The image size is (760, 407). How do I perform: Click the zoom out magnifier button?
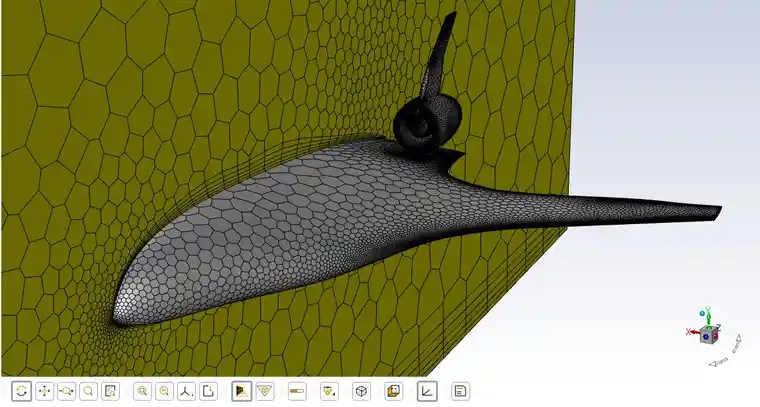coord(164,391)
